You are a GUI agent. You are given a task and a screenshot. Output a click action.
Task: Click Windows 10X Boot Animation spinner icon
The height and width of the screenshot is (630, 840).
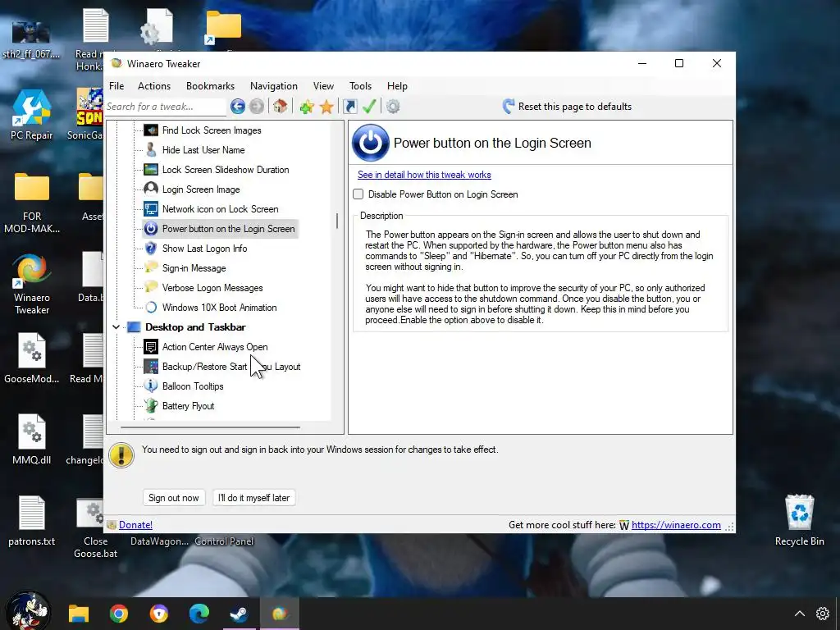[x=151, y=308]
